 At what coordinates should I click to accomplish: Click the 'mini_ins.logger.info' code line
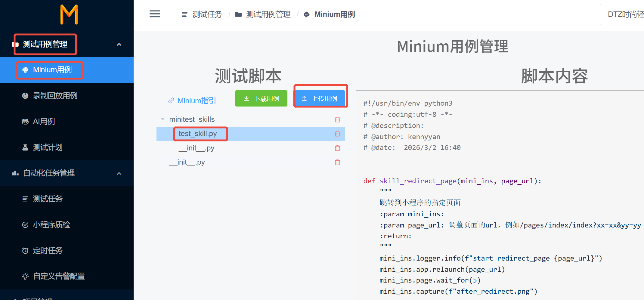pos(491,258)
